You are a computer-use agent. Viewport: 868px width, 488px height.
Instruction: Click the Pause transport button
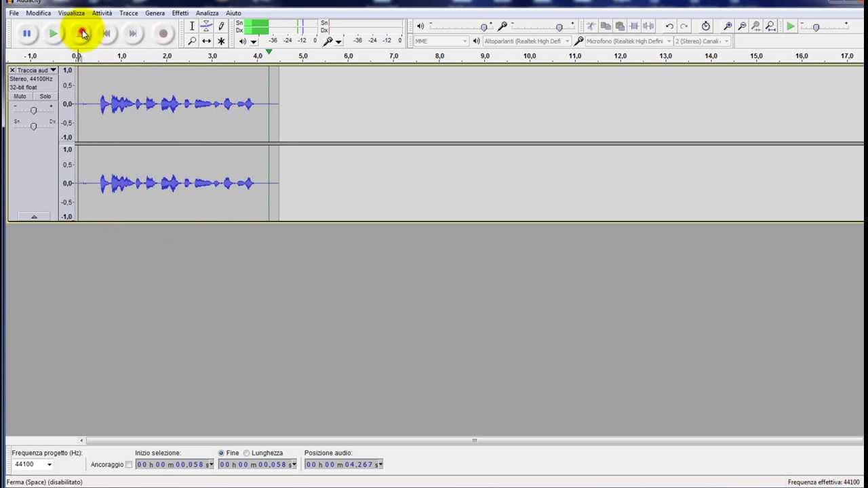[x=26, y=33]
